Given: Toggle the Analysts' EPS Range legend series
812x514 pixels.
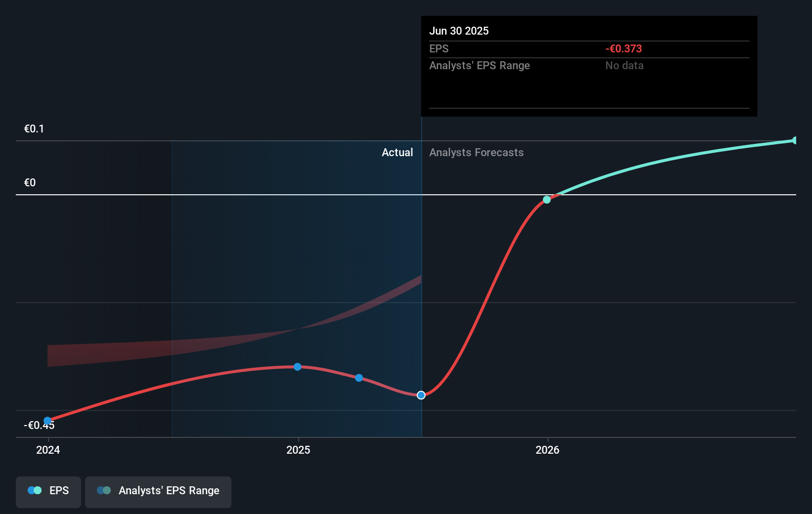Looking at the screenshot, I should [x=158, y=492].
